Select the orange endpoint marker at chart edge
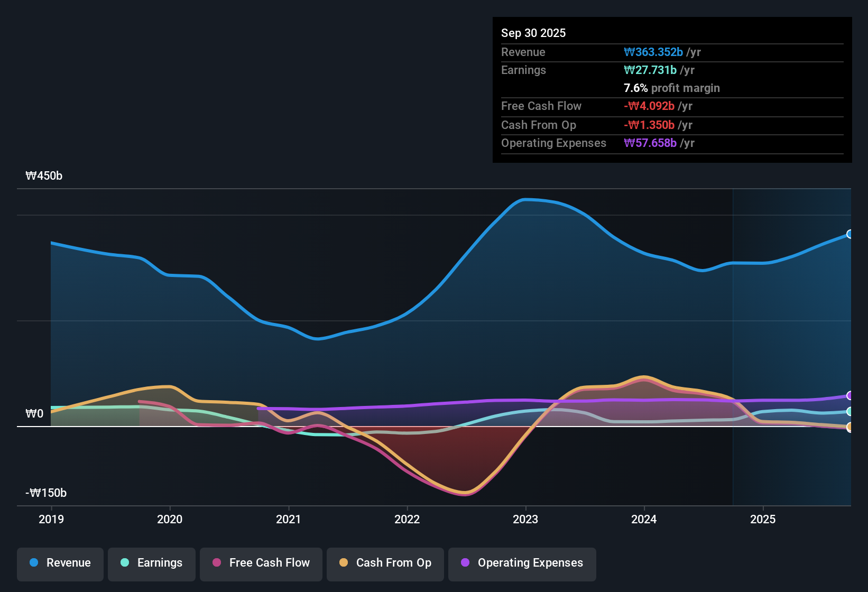 click(x=850, y=427)
